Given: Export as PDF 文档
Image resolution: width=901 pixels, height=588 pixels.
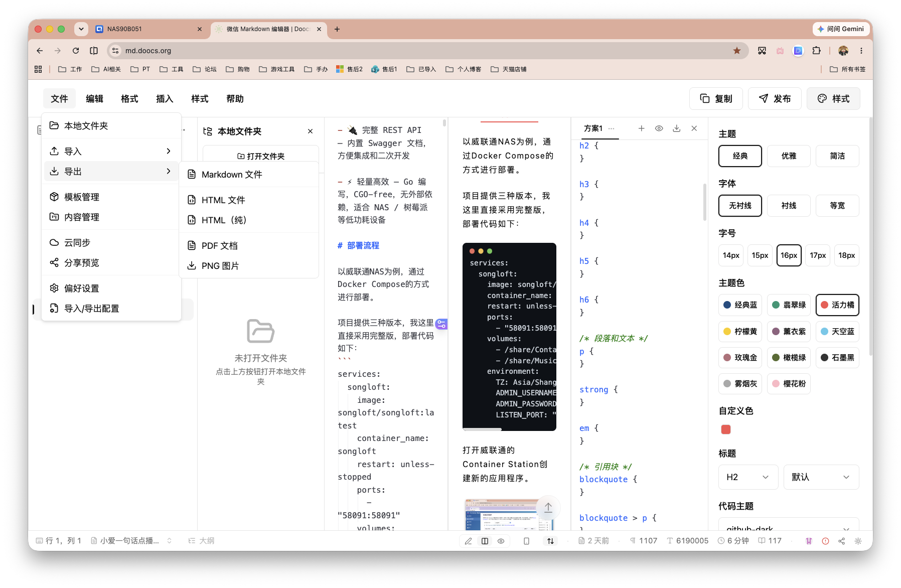Looking at the screenshot, I should pyautogui.click(x=249, y=245).
